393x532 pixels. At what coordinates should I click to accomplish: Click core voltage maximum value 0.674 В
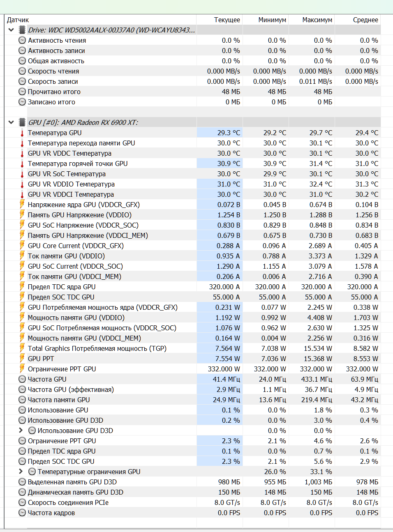click(321, 205)
